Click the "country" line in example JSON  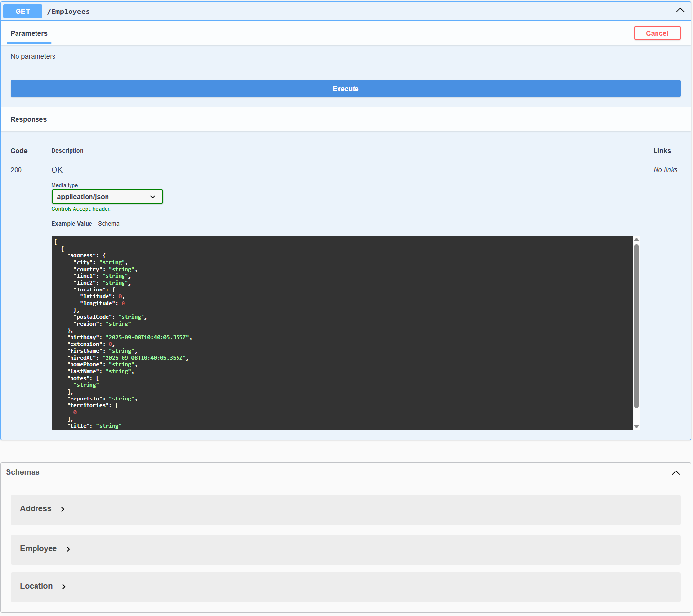tap(106, 269)
